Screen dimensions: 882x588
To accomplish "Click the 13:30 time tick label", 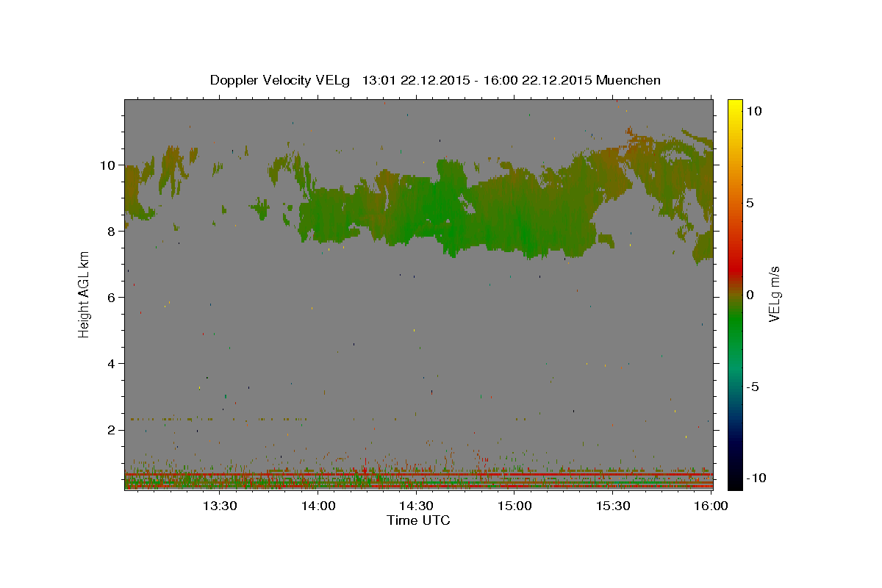I will [x=219, y=506].
